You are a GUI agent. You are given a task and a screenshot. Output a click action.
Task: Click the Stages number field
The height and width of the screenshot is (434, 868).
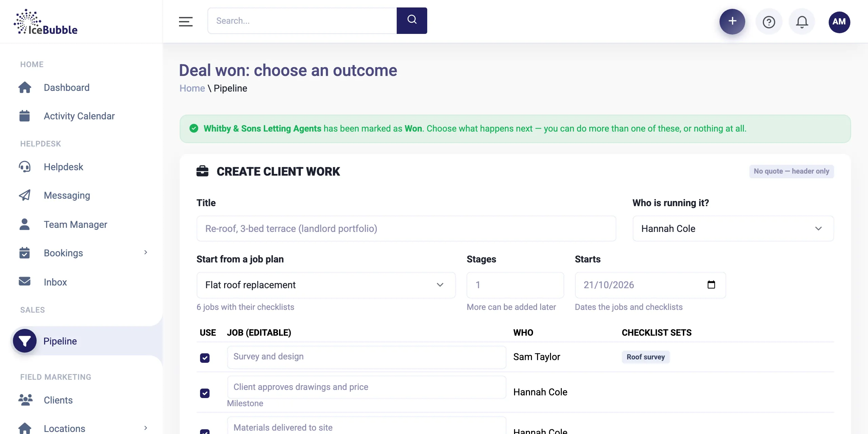[x=515, y=285]
